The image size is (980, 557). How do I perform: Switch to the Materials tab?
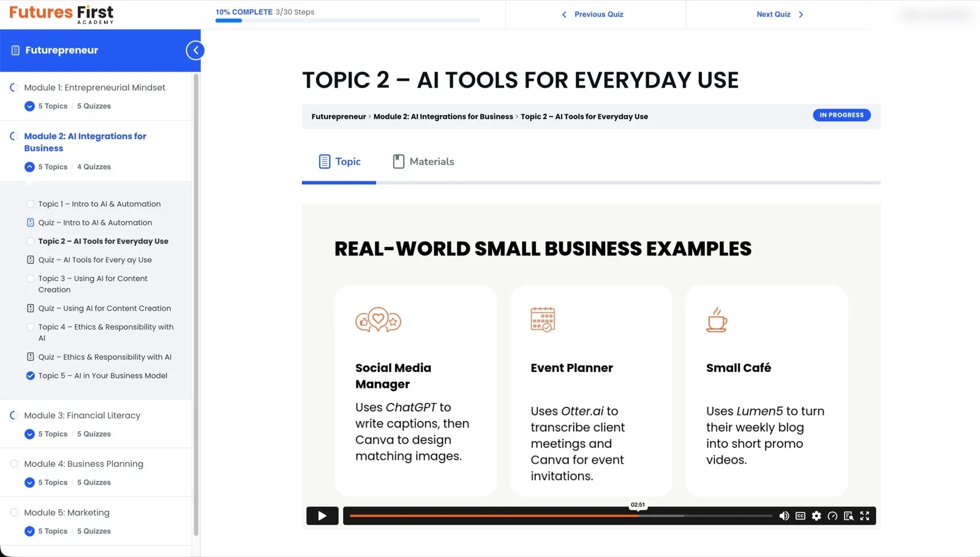[423, 162]
